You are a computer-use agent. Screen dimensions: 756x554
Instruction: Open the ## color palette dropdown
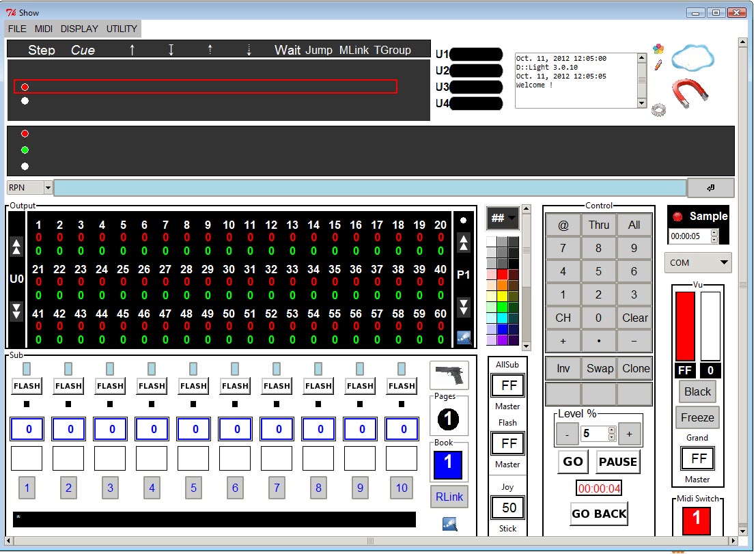[503, 219]
